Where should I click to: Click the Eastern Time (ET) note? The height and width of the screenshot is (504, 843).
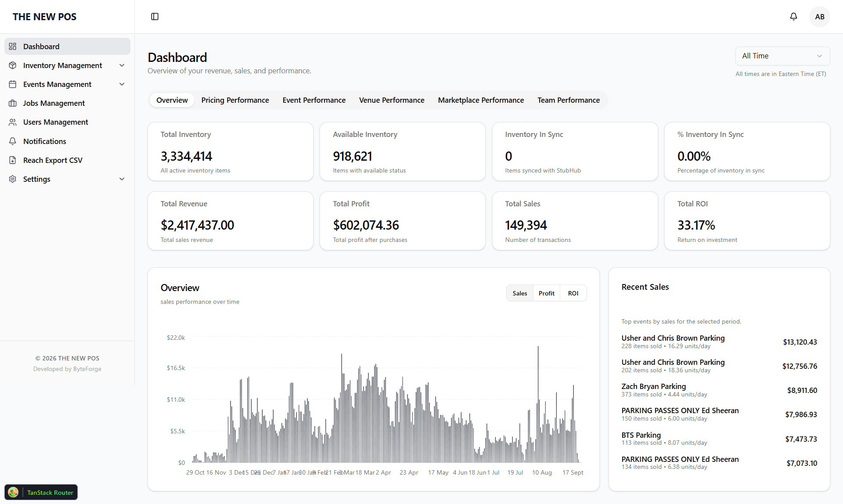781,74
